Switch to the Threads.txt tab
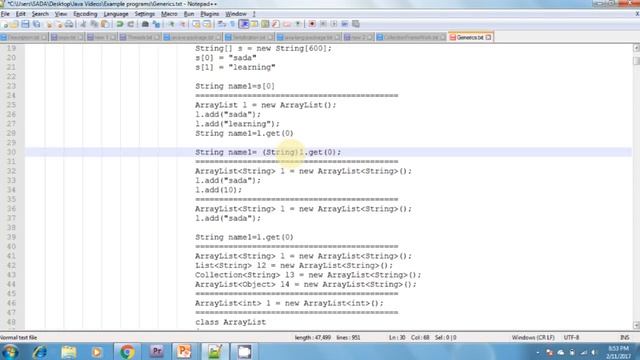 [139, 37]
